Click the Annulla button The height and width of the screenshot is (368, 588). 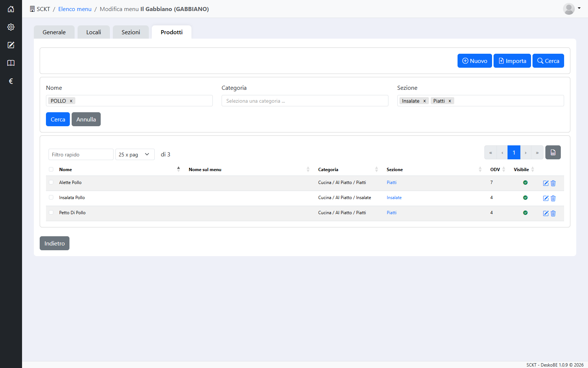86,119
